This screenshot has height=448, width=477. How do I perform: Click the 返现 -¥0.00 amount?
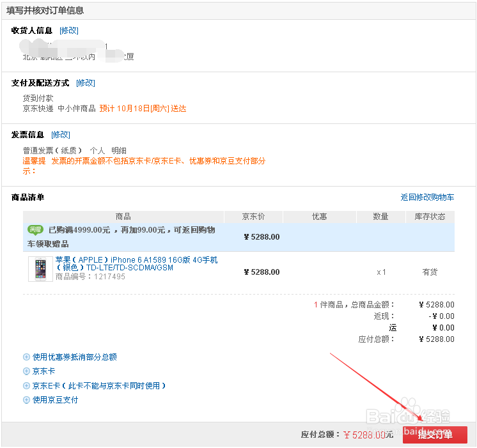[x=441, y=316]
